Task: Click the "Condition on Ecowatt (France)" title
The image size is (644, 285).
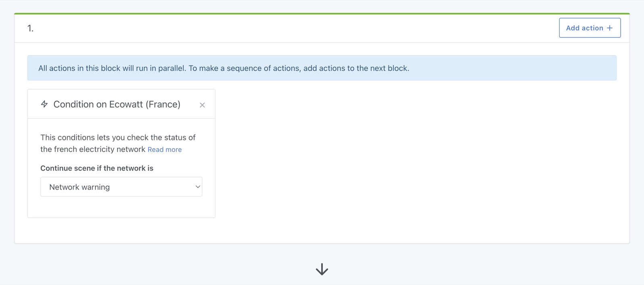Action: pyautogui.click(x=117, y=105)
